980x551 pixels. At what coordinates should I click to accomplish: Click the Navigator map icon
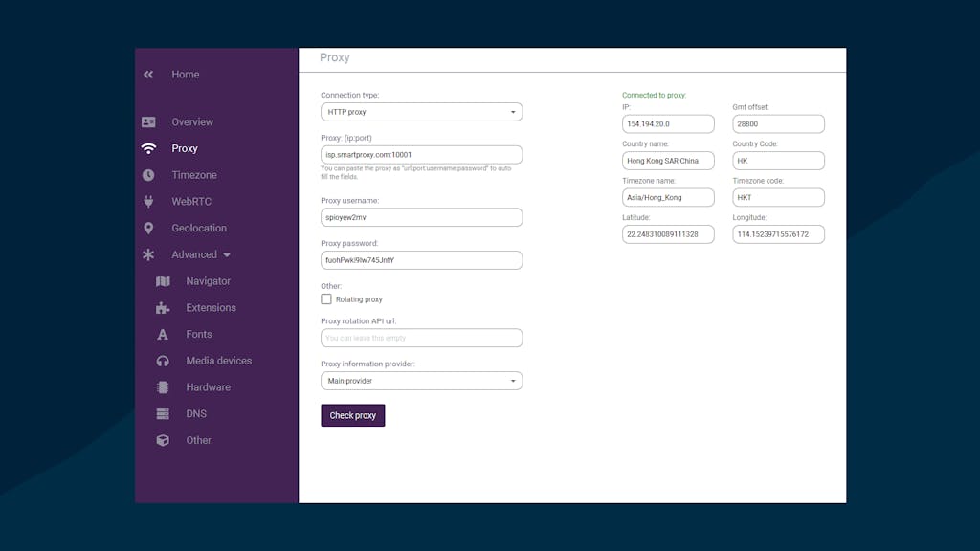pyautogui.click(x=163, y=281)
